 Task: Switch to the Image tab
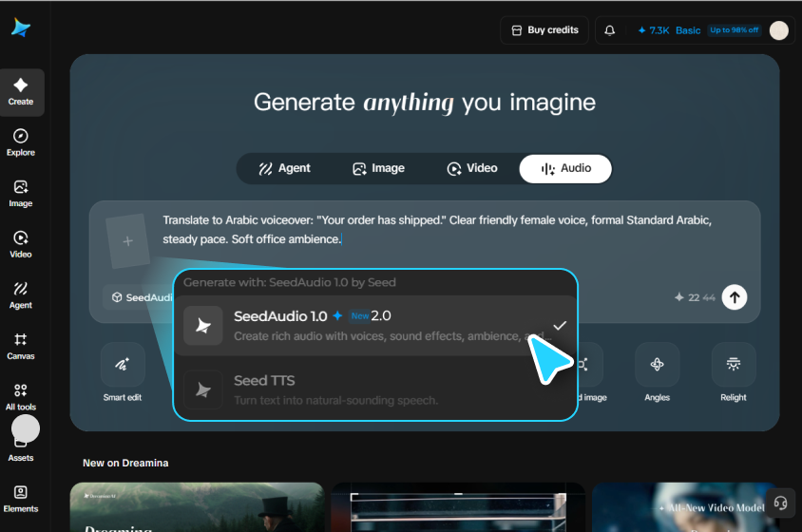(x=378, y=168)
